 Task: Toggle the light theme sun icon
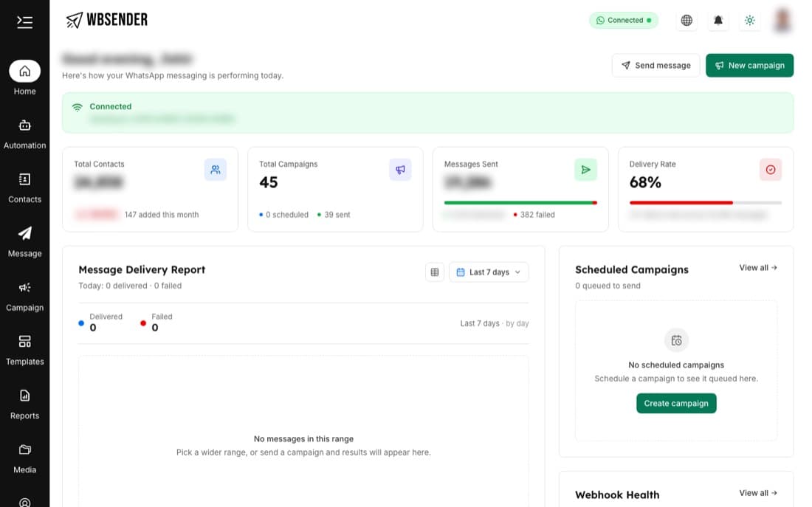pos(750,20)
